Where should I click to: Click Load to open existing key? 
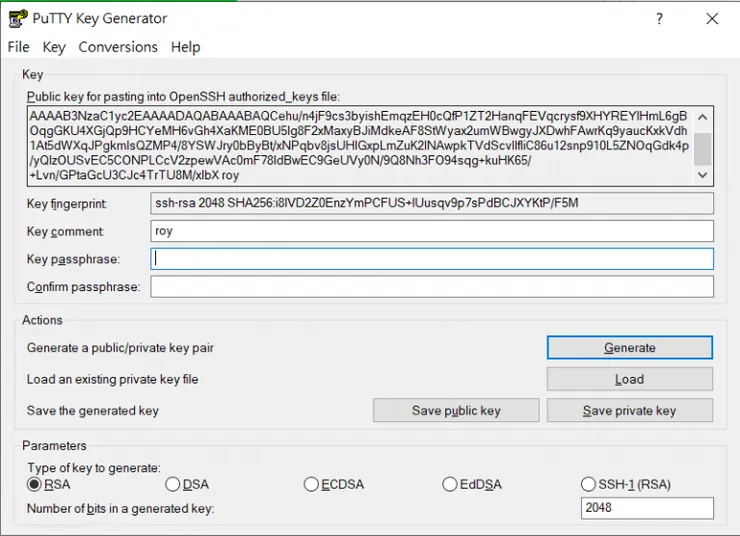tap(629, 379)
